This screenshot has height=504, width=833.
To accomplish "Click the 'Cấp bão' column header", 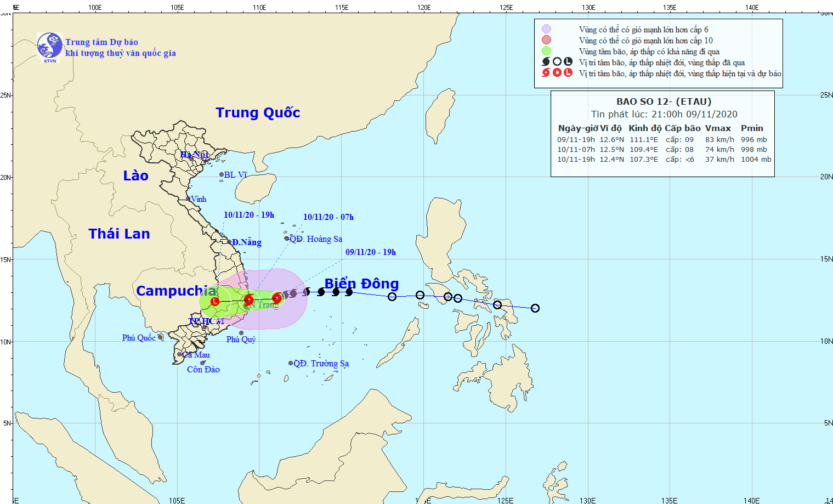I will pyautogui.click(x=683, y=128).
